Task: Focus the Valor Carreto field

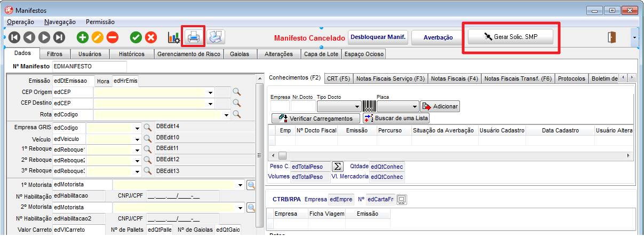Action: pyautogui.click(x=80, y=230)
